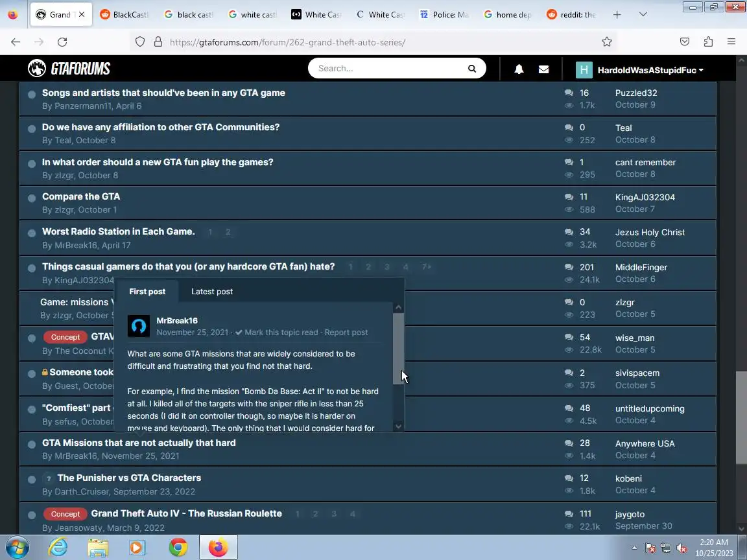The height and width of the screenshot is (560, 747).
Task: Toggle read marker for Things casual gamers topic
Action: point(31,268)
